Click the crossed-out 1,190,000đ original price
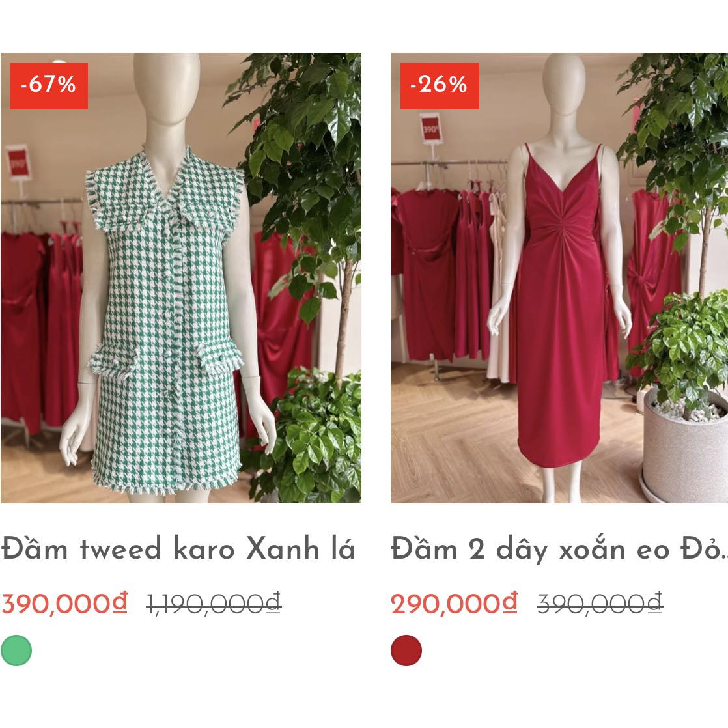Image resolution: width=728 pixels, height=728 pixels. (214, 604)
